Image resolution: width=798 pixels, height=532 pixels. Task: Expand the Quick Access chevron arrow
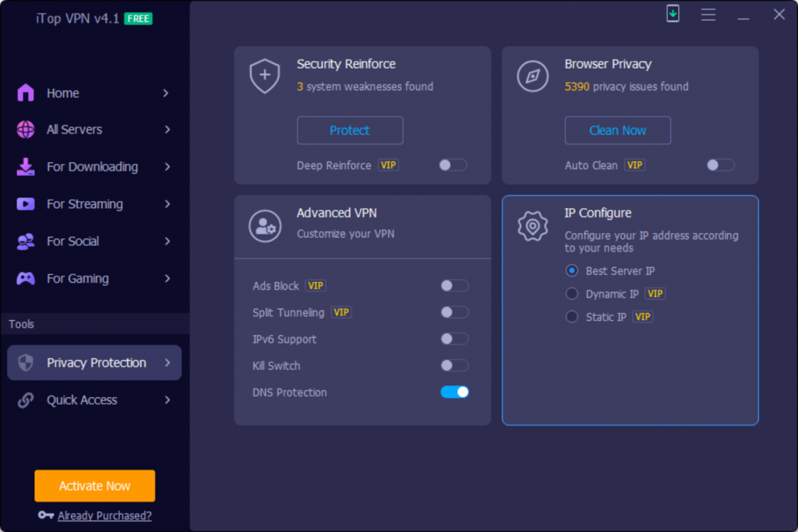point(168,400)
